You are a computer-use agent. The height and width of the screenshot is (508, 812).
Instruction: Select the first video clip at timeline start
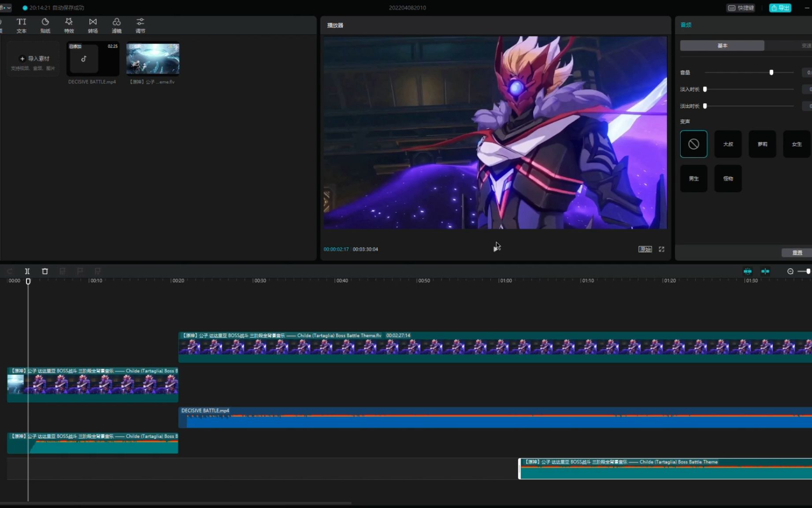point(93,385)
